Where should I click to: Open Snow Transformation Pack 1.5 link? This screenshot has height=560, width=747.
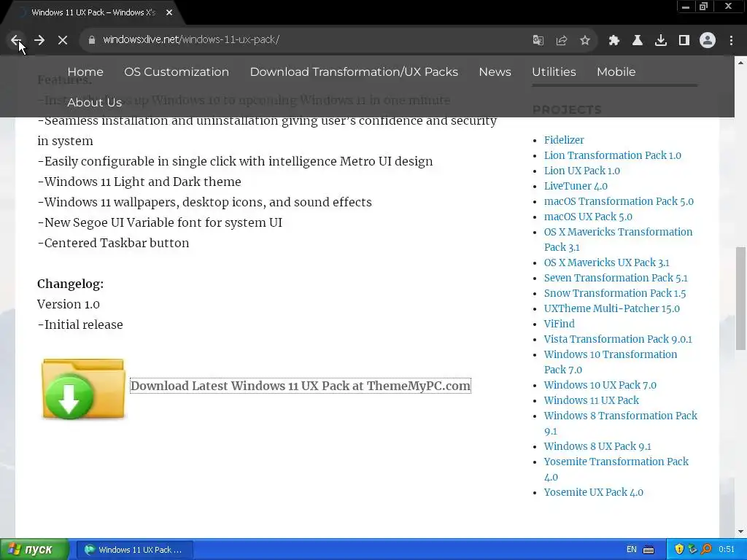[615, 293]
